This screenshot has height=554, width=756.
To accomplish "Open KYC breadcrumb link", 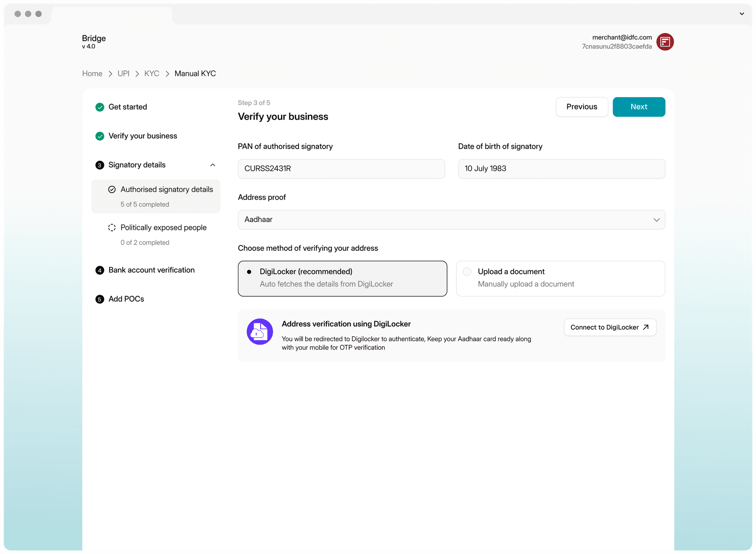I will [152, 74].
